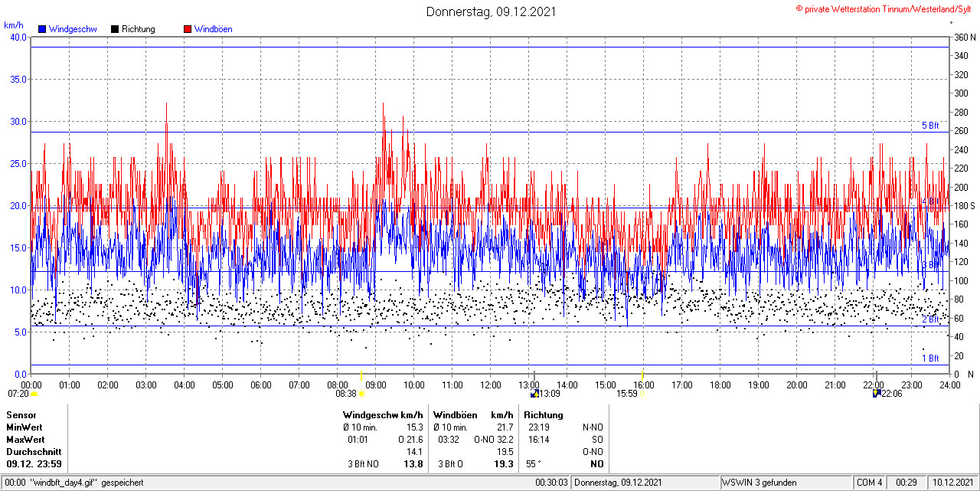
Task: Click the 01:01 max wind time
Action: [358, 440]
